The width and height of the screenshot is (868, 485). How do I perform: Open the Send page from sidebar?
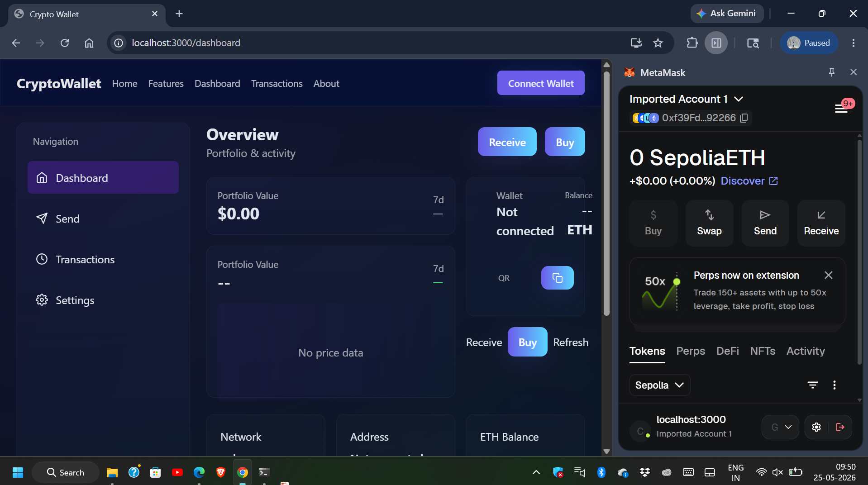point(103,219)
